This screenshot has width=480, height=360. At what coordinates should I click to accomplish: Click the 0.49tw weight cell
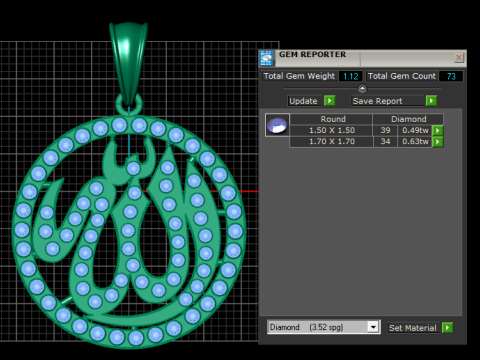tap(415, 130)
